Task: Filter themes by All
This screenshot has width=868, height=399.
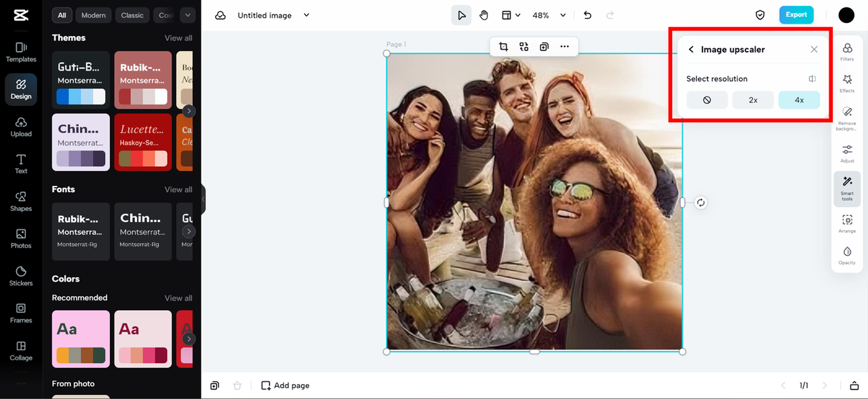Action: pyautogui.click(x=62, y=15)
